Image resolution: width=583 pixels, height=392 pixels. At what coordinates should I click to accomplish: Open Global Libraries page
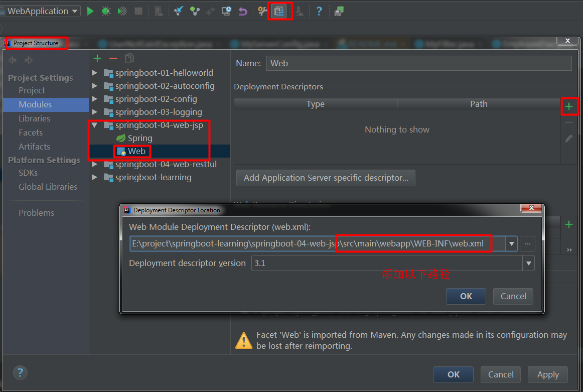pos(48,187)
